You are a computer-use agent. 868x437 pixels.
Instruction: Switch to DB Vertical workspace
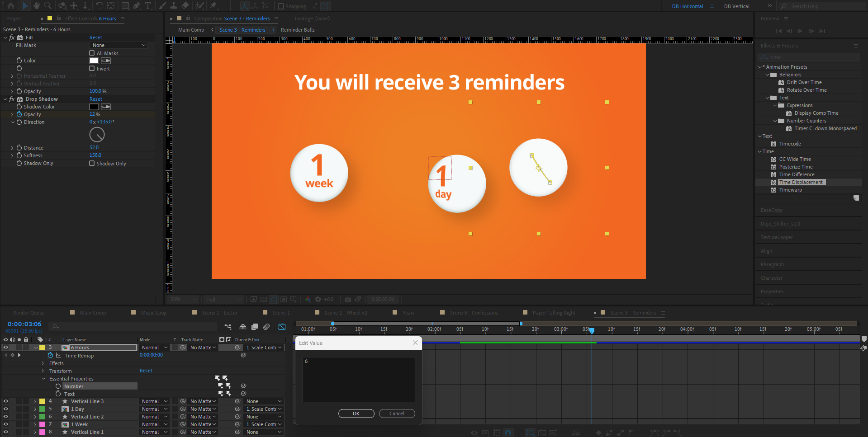(736, 6)
